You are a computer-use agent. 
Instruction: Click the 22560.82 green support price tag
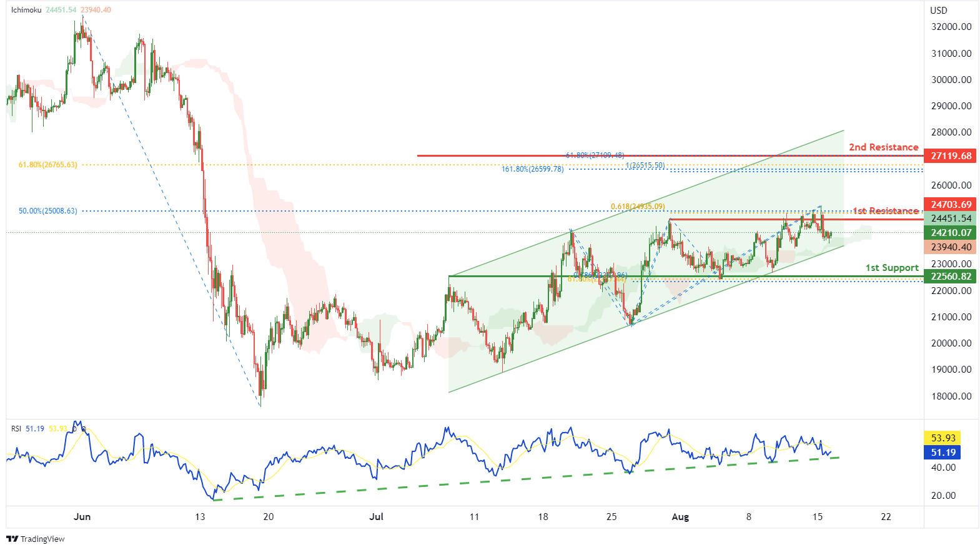[x=951, y=277]
